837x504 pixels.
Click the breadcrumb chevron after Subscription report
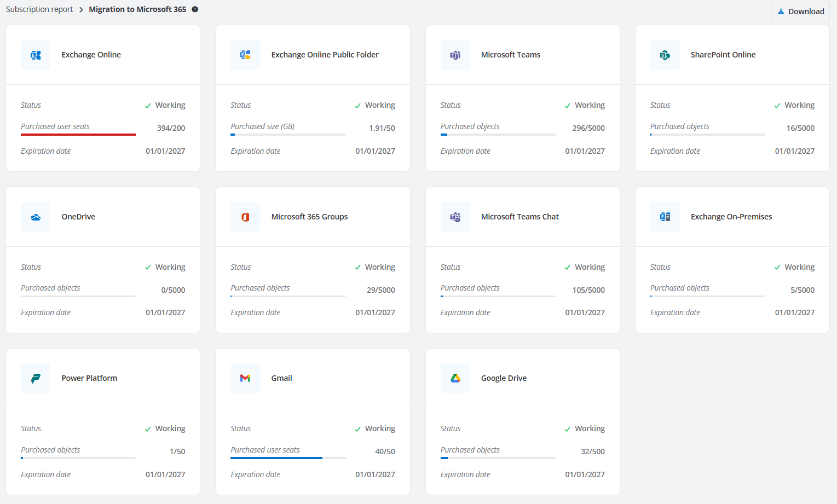tap(81, 10)
